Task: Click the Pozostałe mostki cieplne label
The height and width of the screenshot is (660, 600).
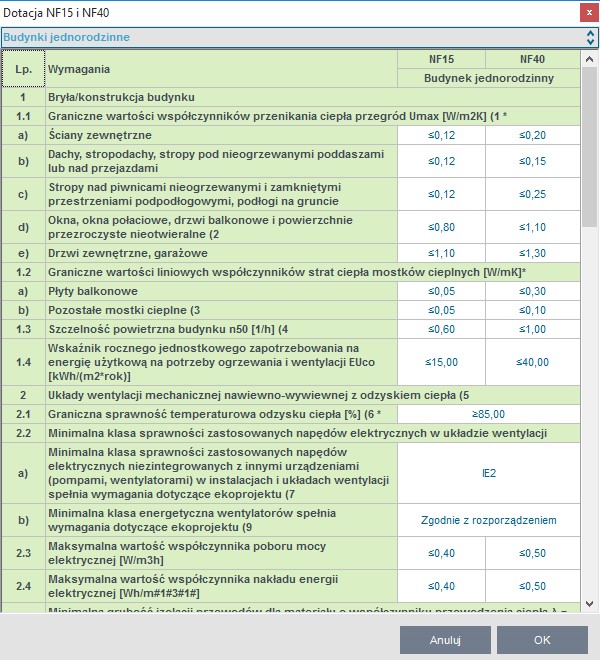Action: pos(221,310)
